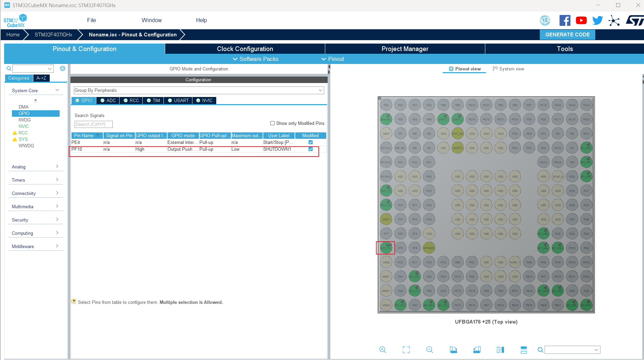Select the NRST pin on the chip

pyautogui.click(x=386, y=219)
